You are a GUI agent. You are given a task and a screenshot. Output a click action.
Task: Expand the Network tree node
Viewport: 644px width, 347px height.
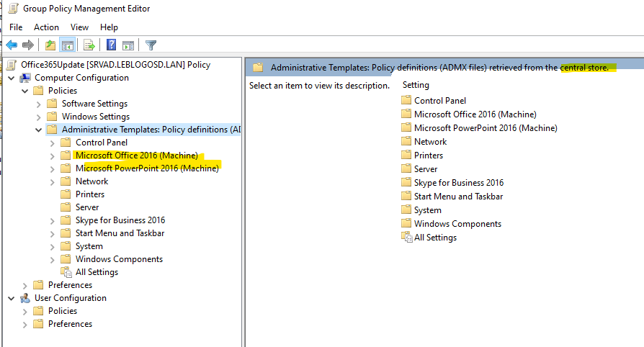pyautogui.click(x=52, y=182)
